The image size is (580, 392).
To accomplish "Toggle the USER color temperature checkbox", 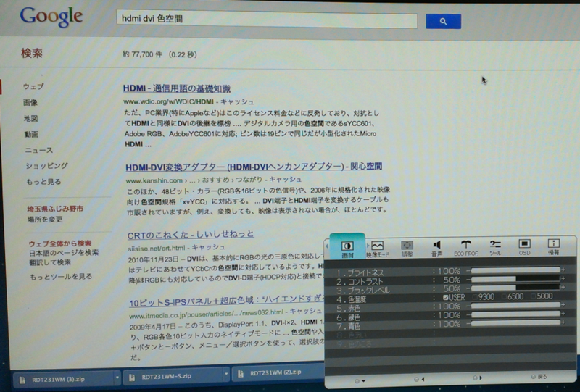I will [x=445, y=297].
